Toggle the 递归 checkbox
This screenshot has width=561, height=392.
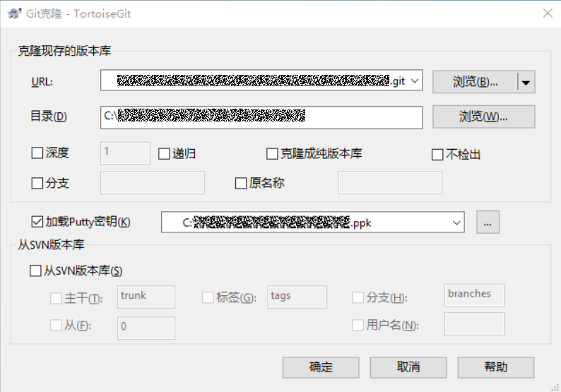(x=164, y=154)
